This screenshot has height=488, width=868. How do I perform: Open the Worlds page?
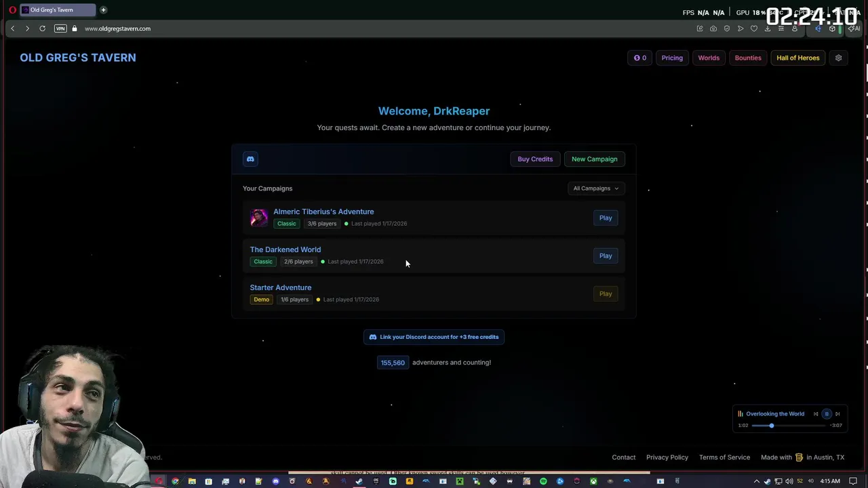(709, 58)
